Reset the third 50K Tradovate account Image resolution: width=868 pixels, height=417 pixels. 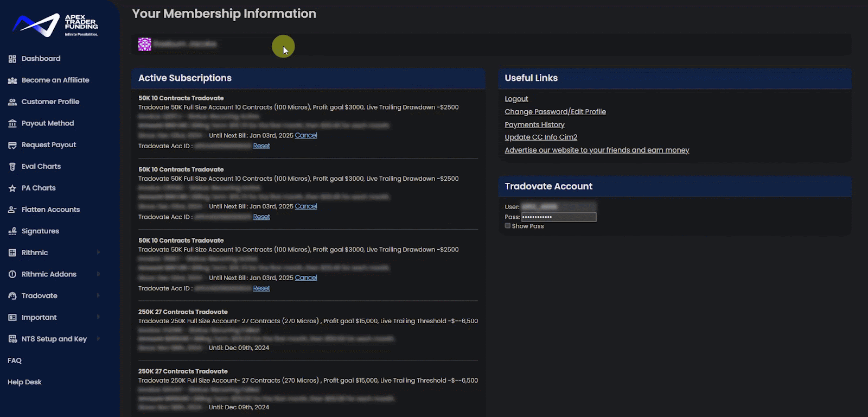coord(261,288)
